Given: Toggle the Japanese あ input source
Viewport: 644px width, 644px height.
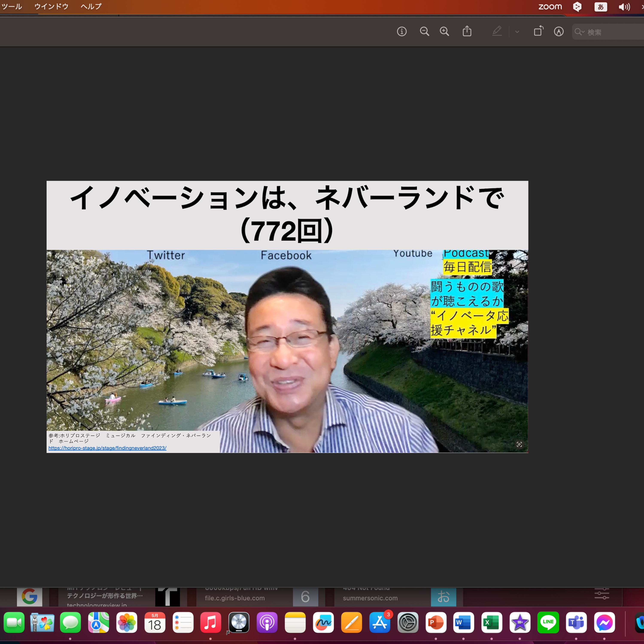Looking at the screenshot, I should click(x=601, y=7).
